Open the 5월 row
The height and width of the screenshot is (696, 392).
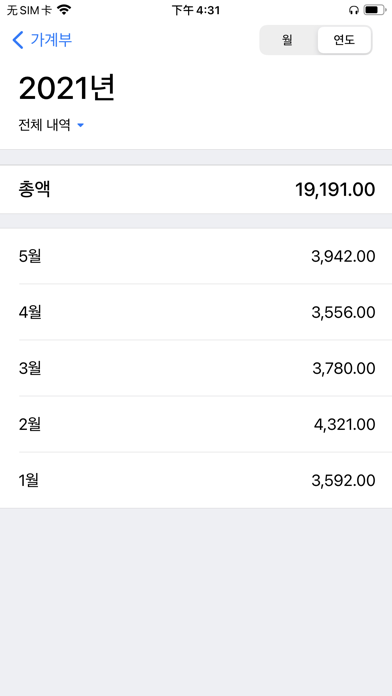point(196,256)
